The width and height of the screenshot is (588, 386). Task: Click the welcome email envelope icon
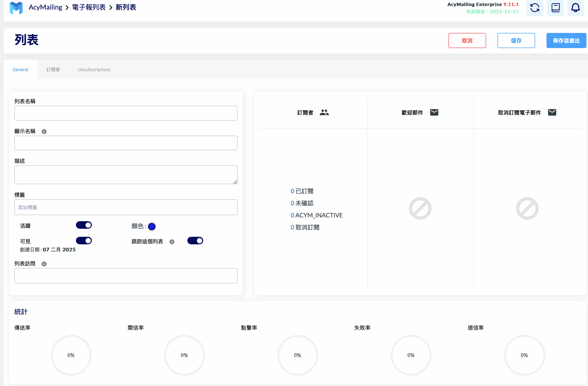pyautogui.click(x=434, y=112)
